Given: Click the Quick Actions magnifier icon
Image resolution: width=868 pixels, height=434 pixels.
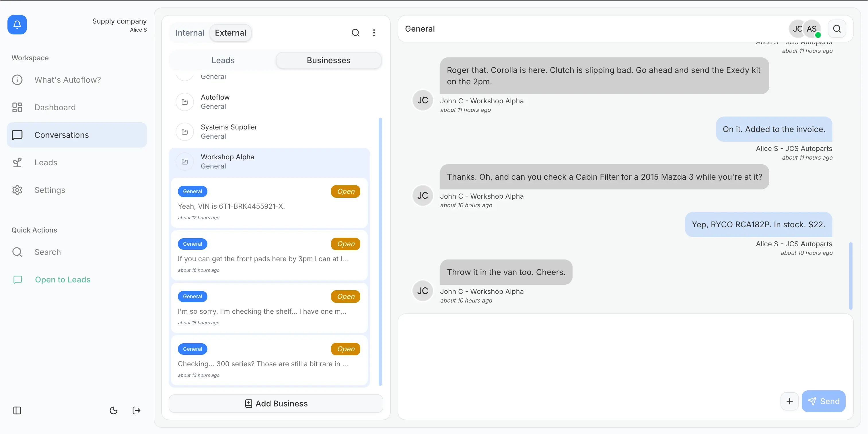Looking at the screenshot, I should [17, 252].
